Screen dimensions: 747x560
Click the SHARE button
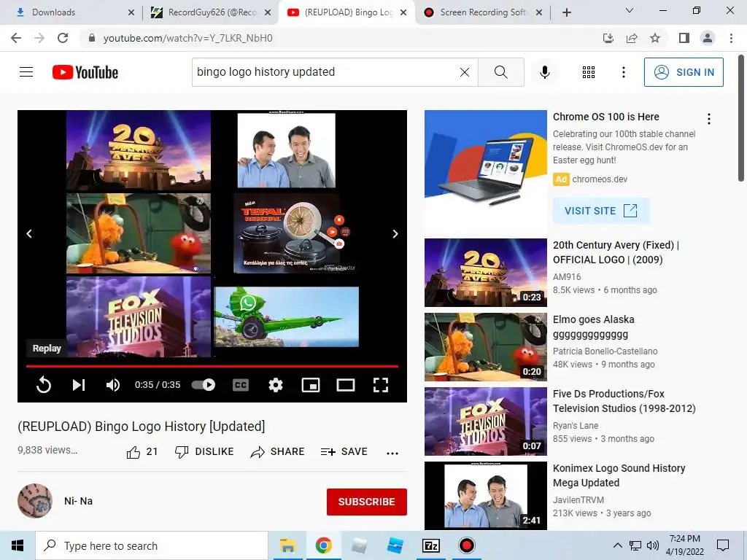pyautogui.click(x=277, y=452)
